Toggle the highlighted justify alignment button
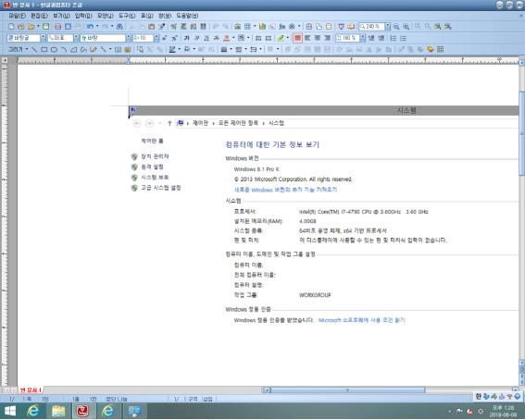 click(x=297, y=38)
